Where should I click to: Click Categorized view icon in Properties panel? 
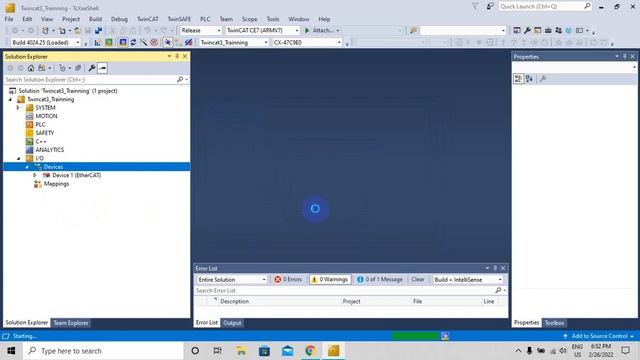click(518, 79)
